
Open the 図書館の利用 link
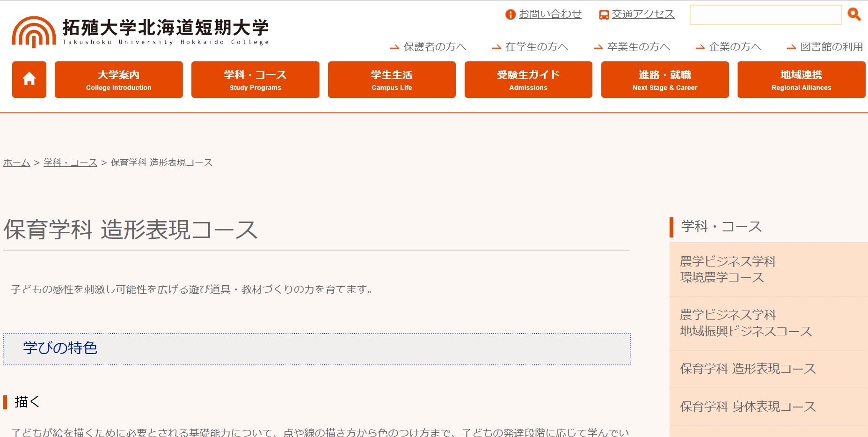[832, 47]
